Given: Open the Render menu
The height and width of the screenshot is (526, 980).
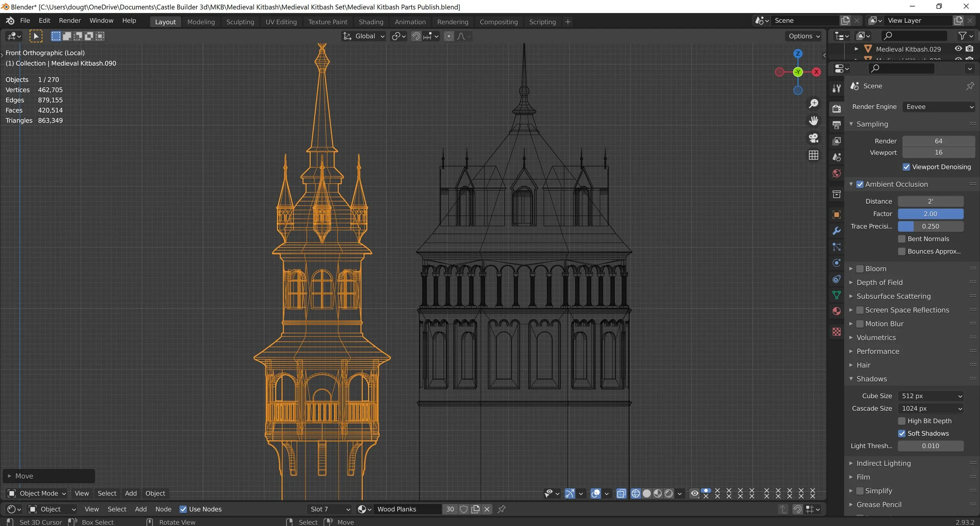Looking at the screenshot, I should tap(70, 20).
